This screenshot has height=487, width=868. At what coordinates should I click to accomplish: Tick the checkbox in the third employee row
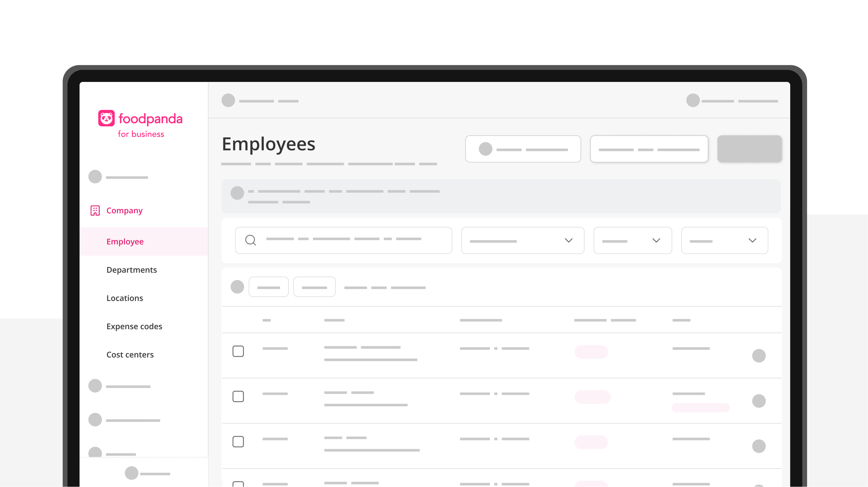point(238,441)
